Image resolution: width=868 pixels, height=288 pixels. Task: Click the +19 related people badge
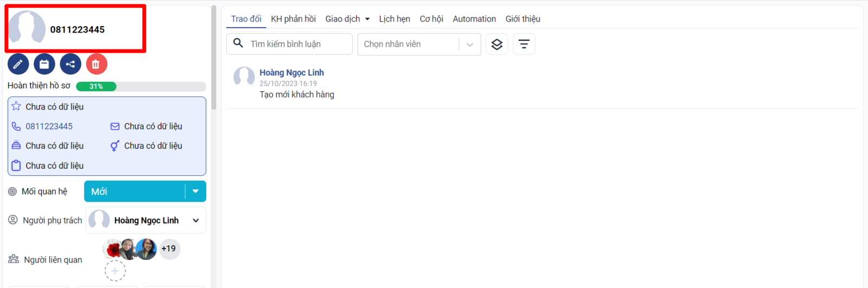click(169, 249)
